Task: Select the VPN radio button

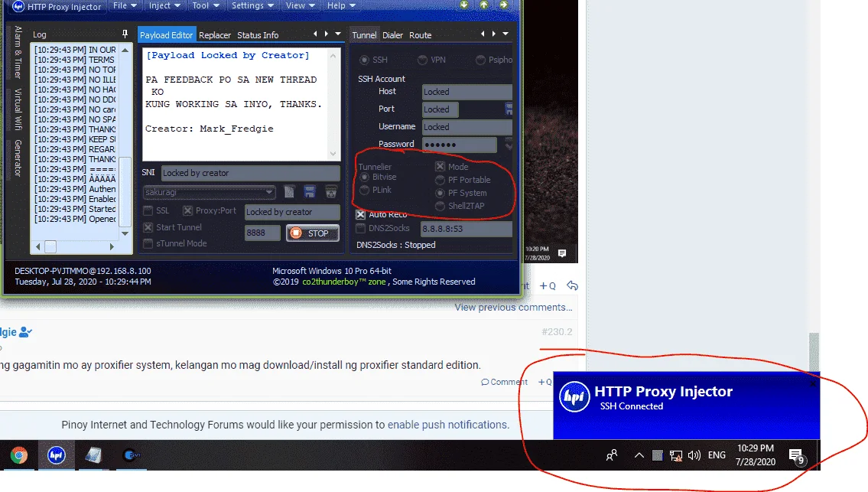Action: click(x=422, y=59)
